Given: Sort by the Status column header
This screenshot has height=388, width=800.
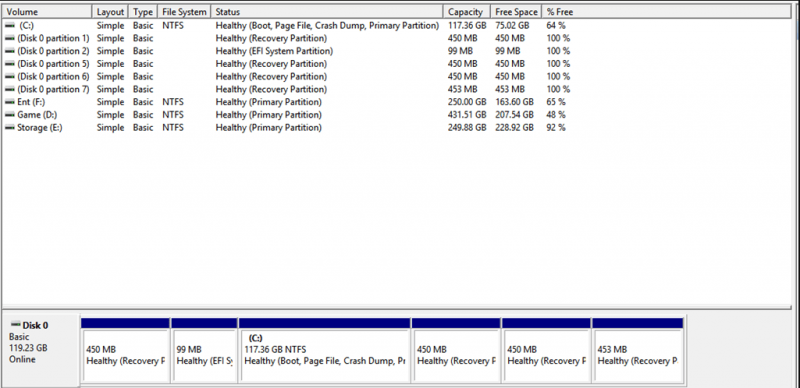Looking at the screenshot, I should pyautogui.click(x=327, y=12).
